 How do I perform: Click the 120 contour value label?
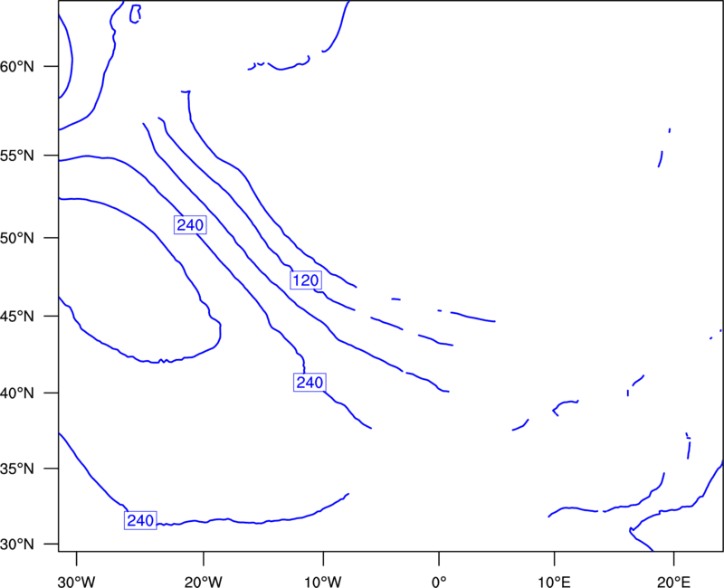point(306,280)
